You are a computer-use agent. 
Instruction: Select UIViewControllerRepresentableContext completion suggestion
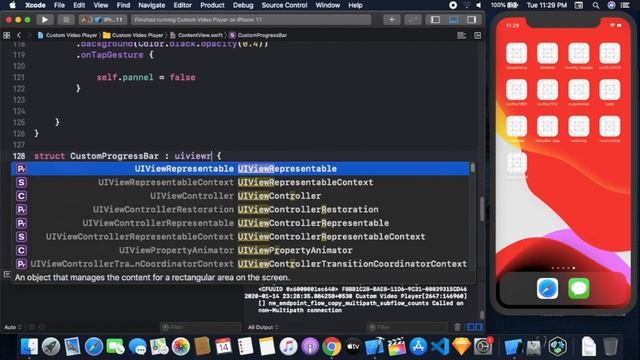coord(241,237)
